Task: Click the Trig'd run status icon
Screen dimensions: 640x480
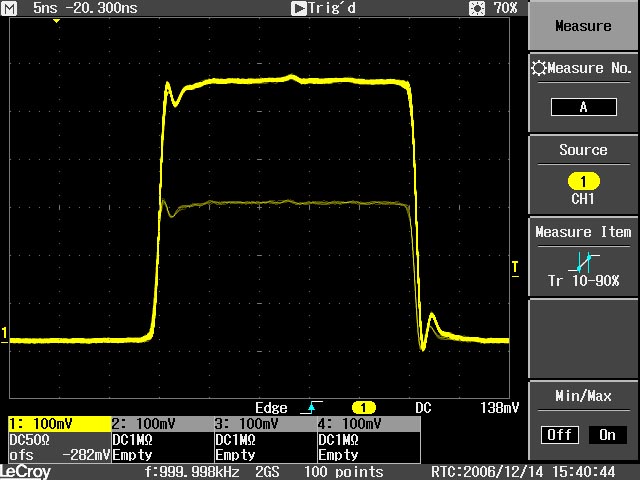Action: tap(299, 8)
